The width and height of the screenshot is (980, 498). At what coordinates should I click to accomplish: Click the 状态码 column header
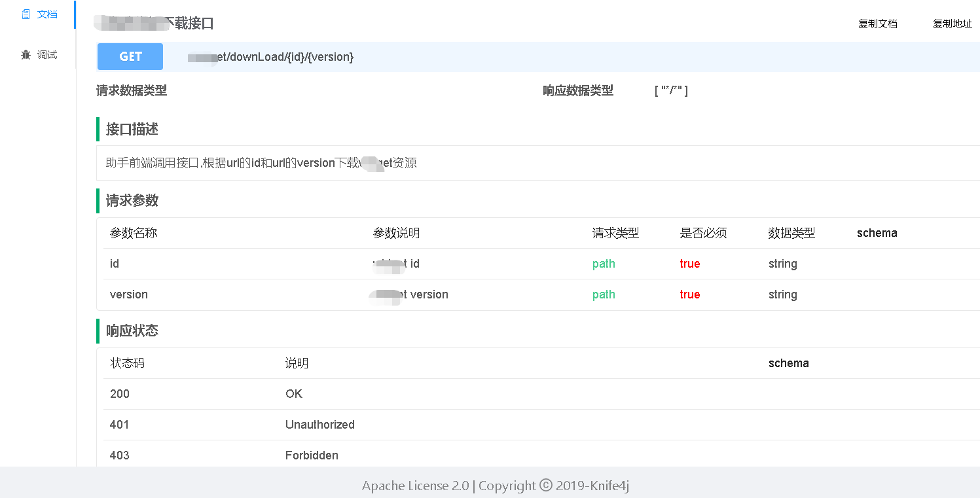pyautogui.click(x=128, y=363)
